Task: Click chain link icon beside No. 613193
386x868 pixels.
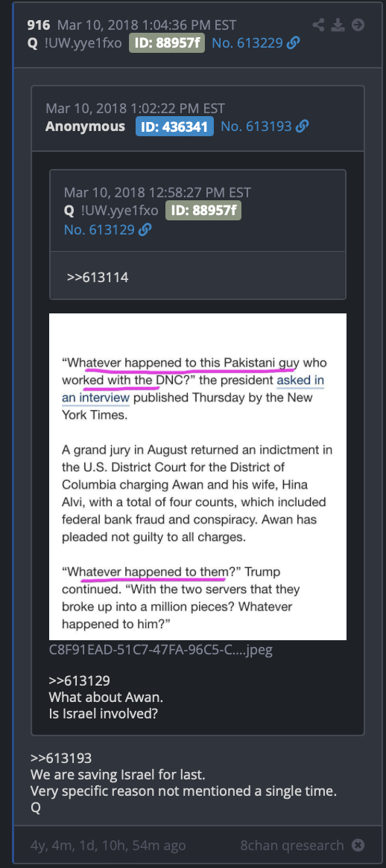Action: point(302,127)
